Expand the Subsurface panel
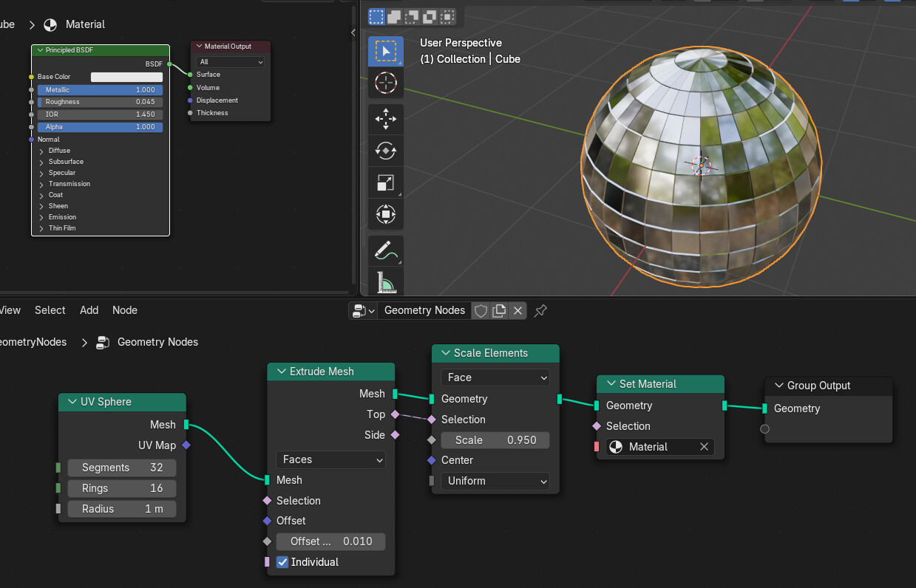 point(41,162)
